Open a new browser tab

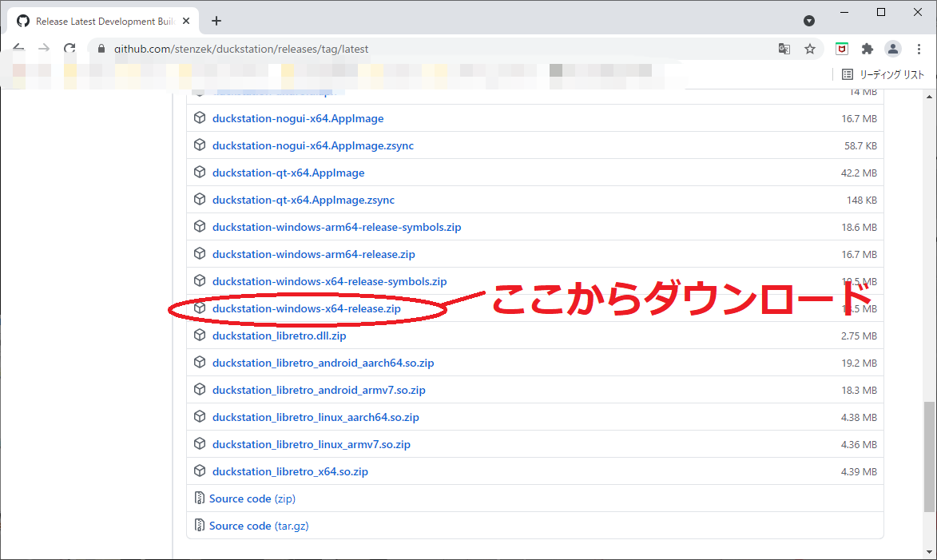216,21
